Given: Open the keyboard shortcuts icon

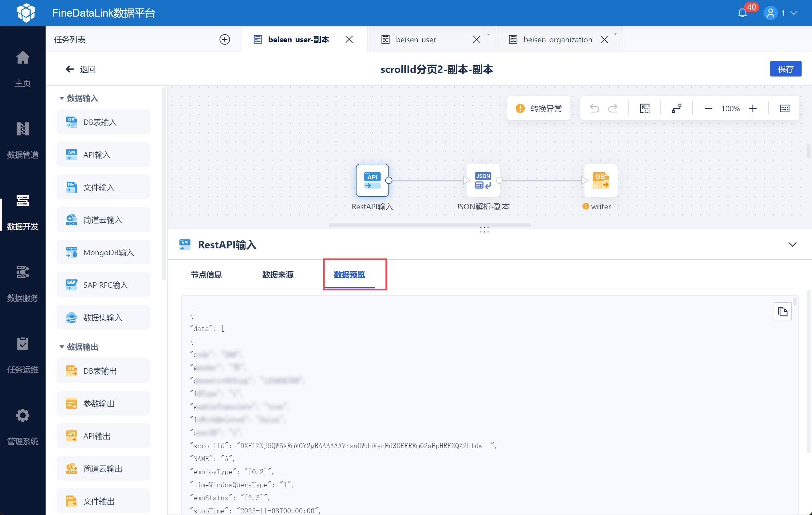Looking at the screenshot, I should [x=784, y=108].
